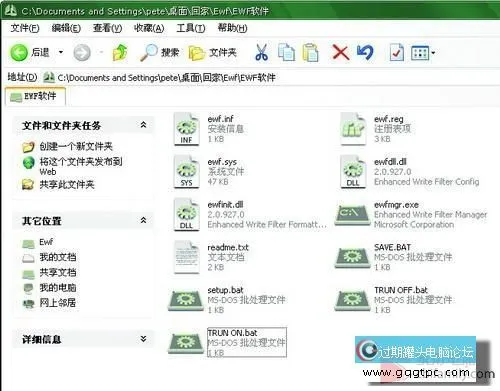The height and width of the screenshot is (391, 500).
Task: Collapse the 其它位置 panel
Action: 143,220
